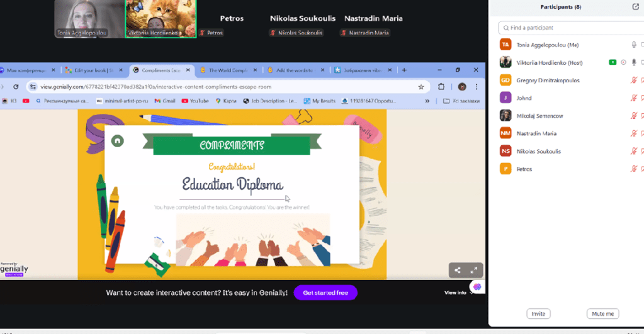Open the Gmail bookmark
The image size is (644, 334).
point(164,101)
